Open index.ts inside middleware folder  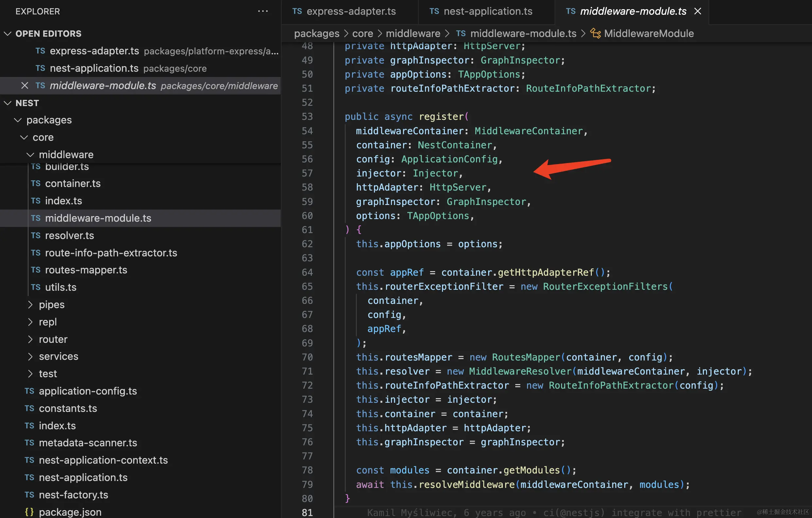tap(140, 201)
